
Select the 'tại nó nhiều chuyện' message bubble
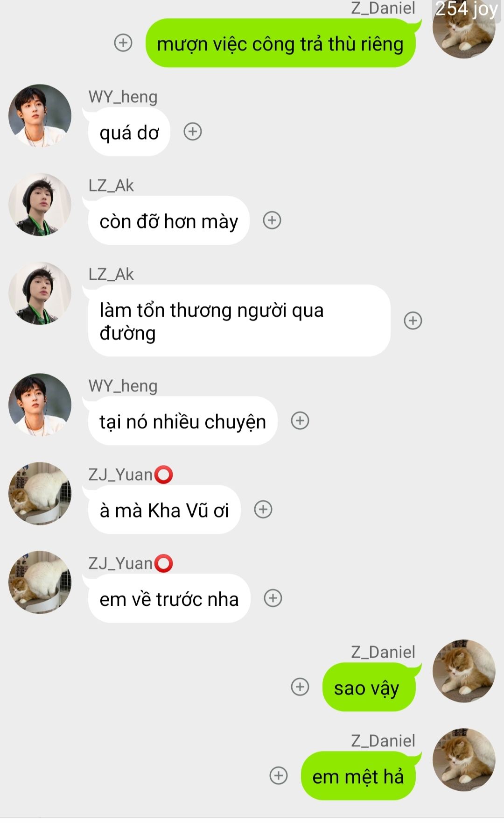coord(182,421)
